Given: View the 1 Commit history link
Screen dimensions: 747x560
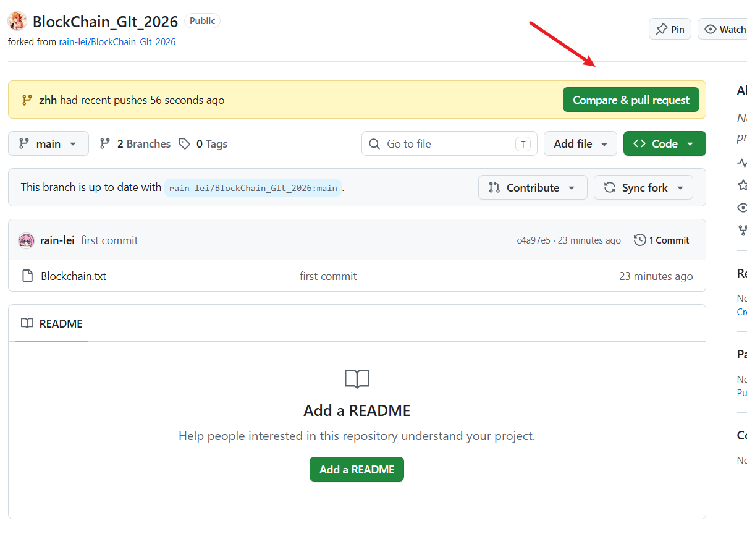Looking at the screenshot, I should click(662, 240).
